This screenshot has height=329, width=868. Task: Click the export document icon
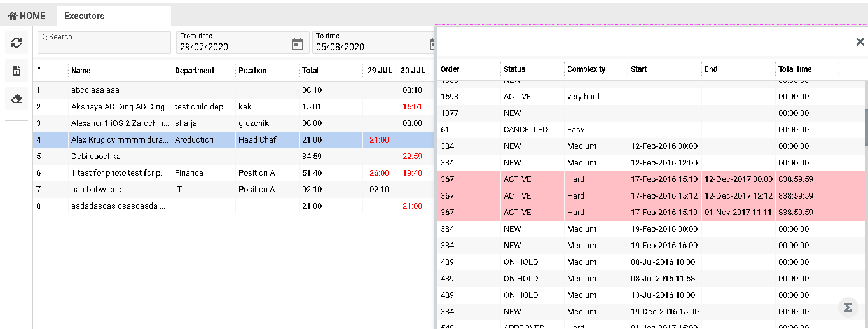(x=17, y=71)
